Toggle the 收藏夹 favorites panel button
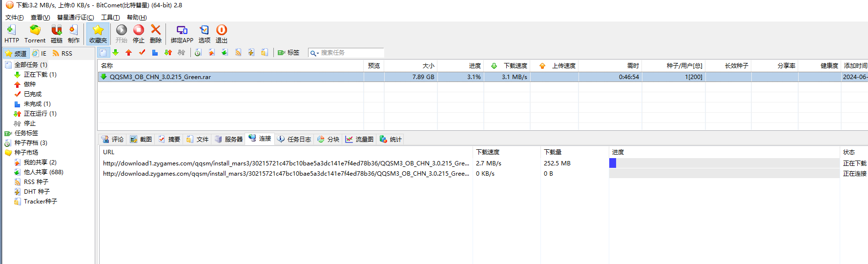868x264 pixels. [x=98, y=34]
